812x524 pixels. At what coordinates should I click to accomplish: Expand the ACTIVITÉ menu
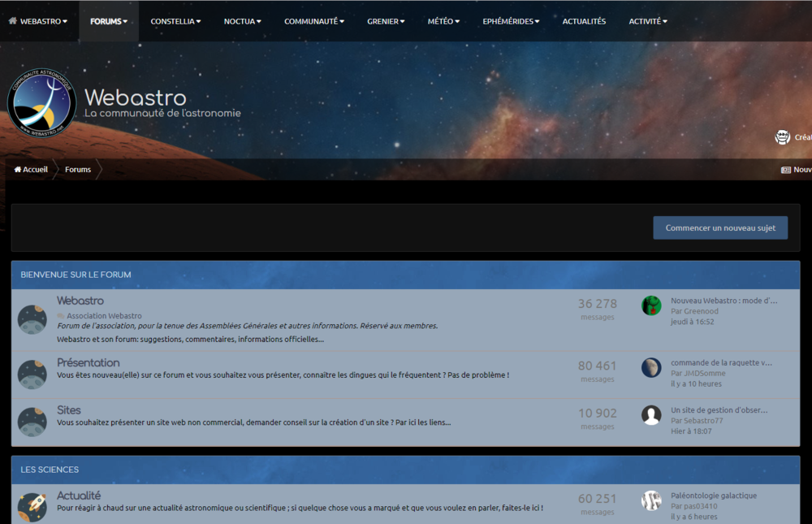point(648,21)
